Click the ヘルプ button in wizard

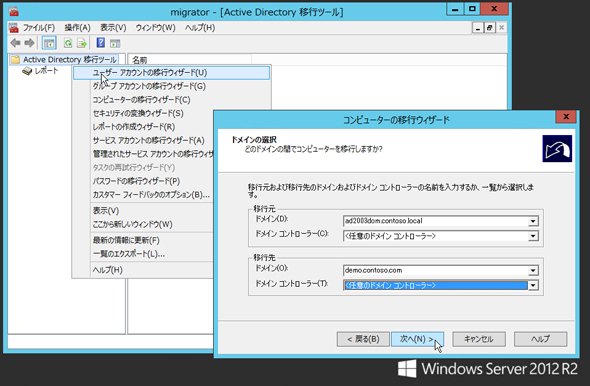tap(540, 339)
